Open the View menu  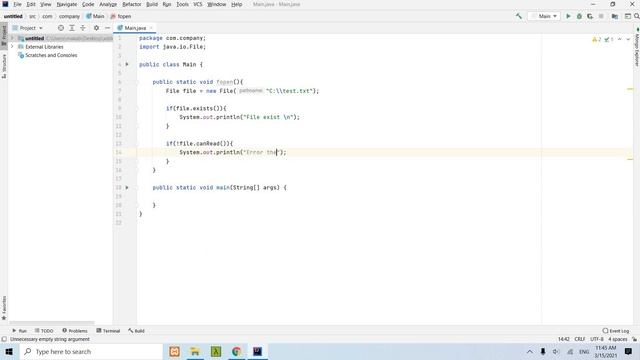coord(45,4)
